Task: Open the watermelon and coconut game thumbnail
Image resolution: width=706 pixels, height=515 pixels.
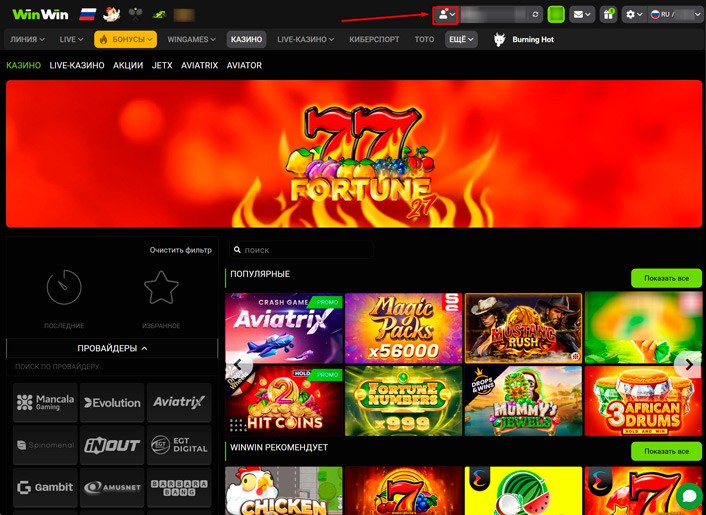Action: click(523, 491)
